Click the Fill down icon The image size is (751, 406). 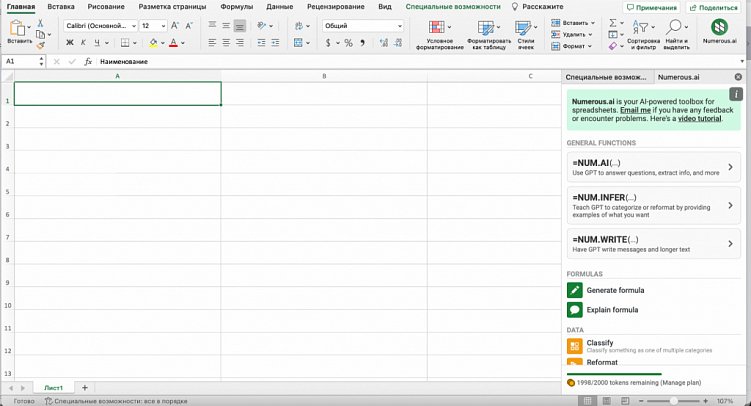613,34
